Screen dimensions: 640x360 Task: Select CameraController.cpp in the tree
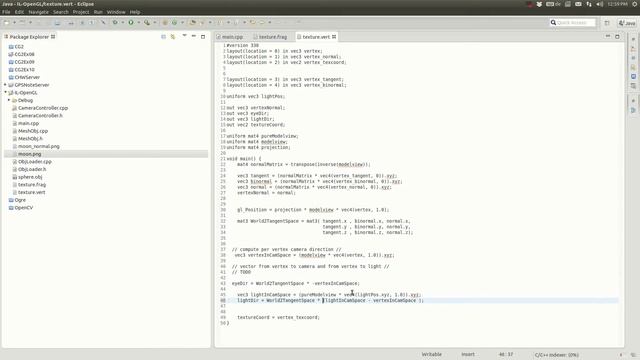[43, 108]
